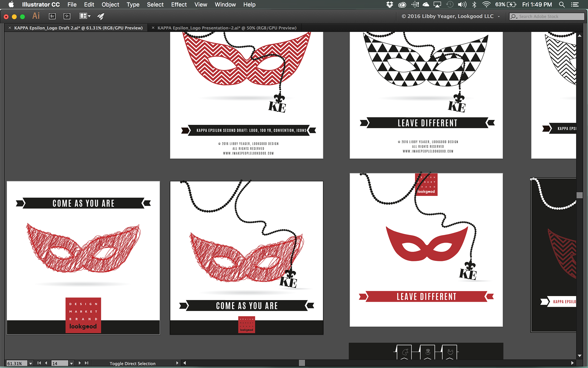
Task: Go to last artboard button
Action: tap(87, 363)
